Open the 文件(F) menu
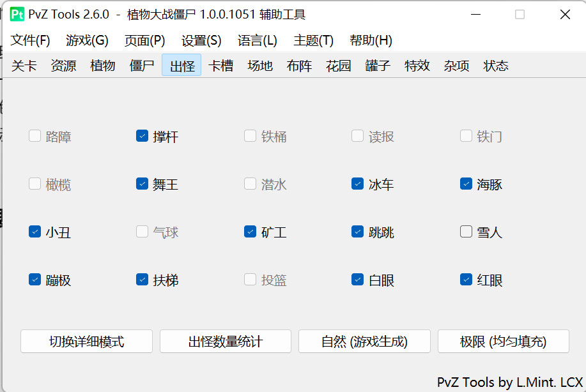Screen dimensions: 586x392 tap(30, 40)
